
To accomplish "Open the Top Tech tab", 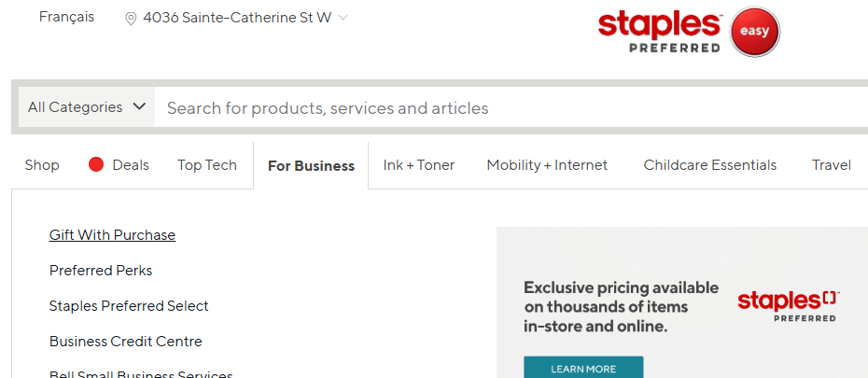I will [x=207, y=165].
